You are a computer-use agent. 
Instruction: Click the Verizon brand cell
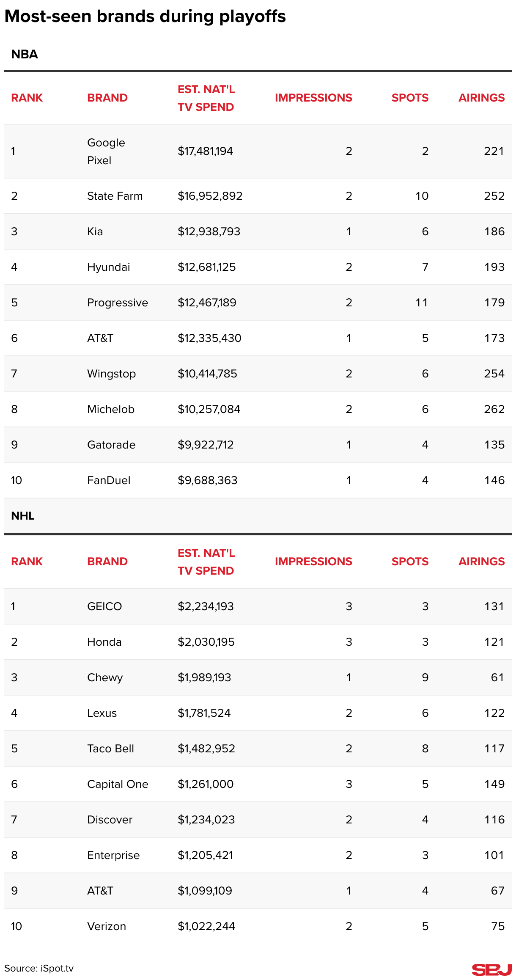point(107,926)
